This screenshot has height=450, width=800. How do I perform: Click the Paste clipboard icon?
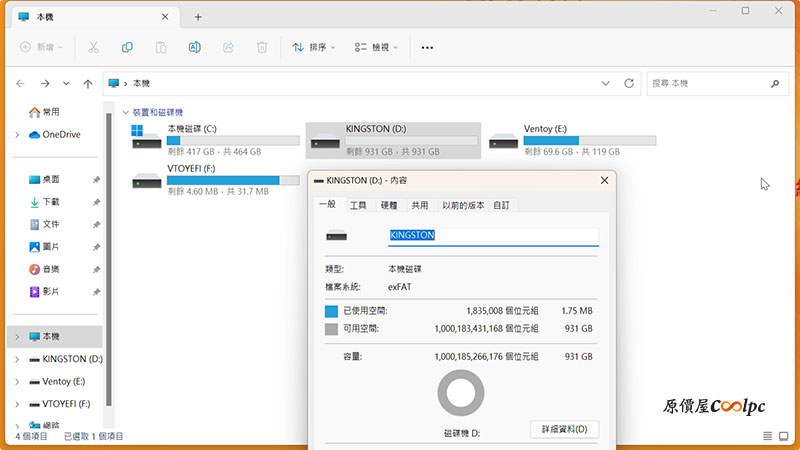pos(161,47)
